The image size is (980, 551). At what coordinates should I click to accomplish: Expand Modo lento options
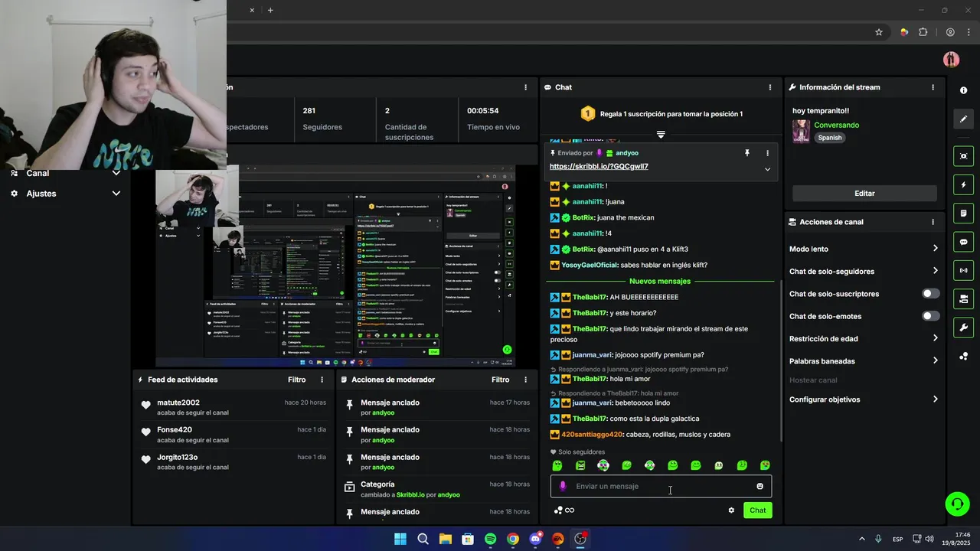pos(936,249)
